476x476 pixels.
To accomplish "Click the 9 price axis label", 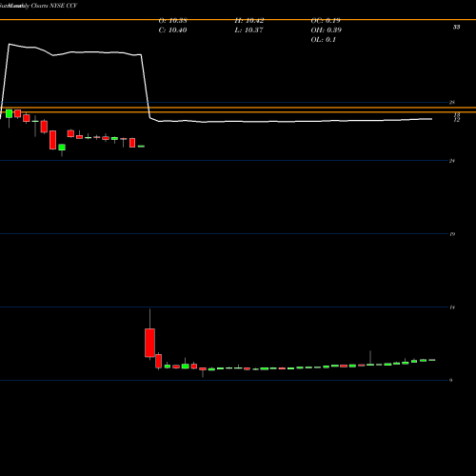I will 451,380.
